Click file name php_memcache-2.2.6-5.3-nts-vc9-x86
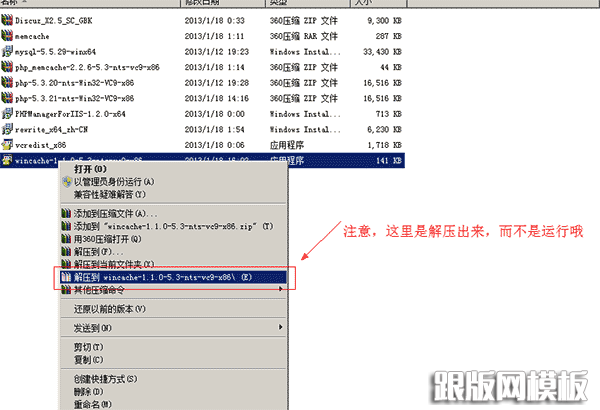 tap(87, 67)
